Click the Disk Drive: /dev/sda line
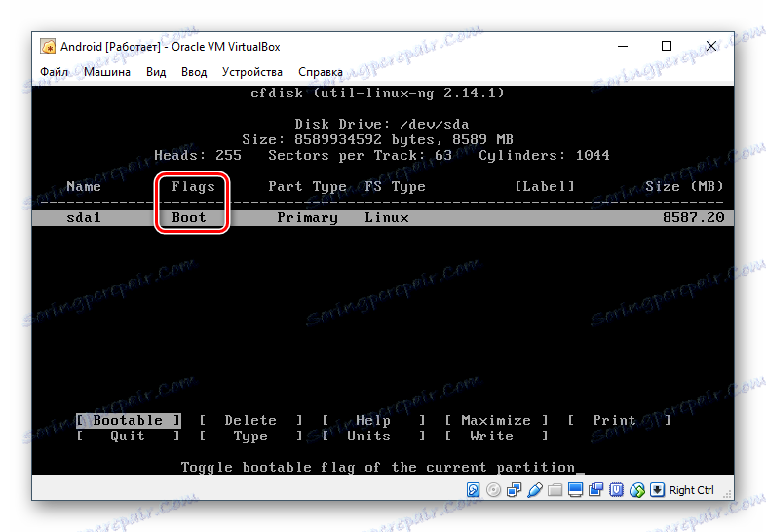This screenshot has width=766, height=532. (382, 124)
